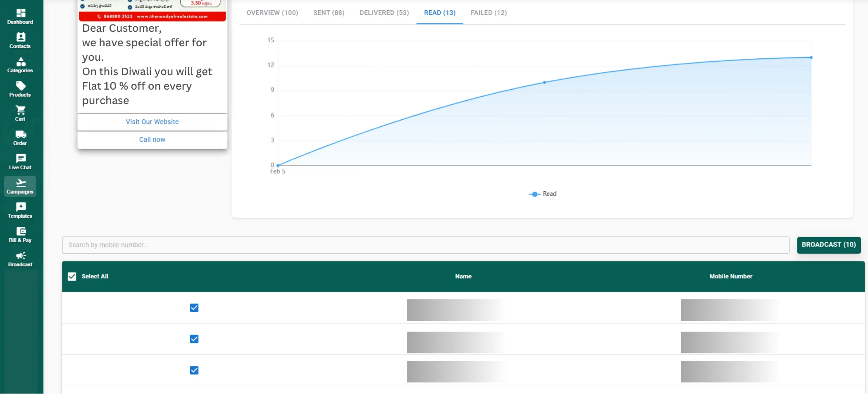This screenshot has width=868, height=413.
Task: Open Templates from the sidebar
Action: coord(20,211)
